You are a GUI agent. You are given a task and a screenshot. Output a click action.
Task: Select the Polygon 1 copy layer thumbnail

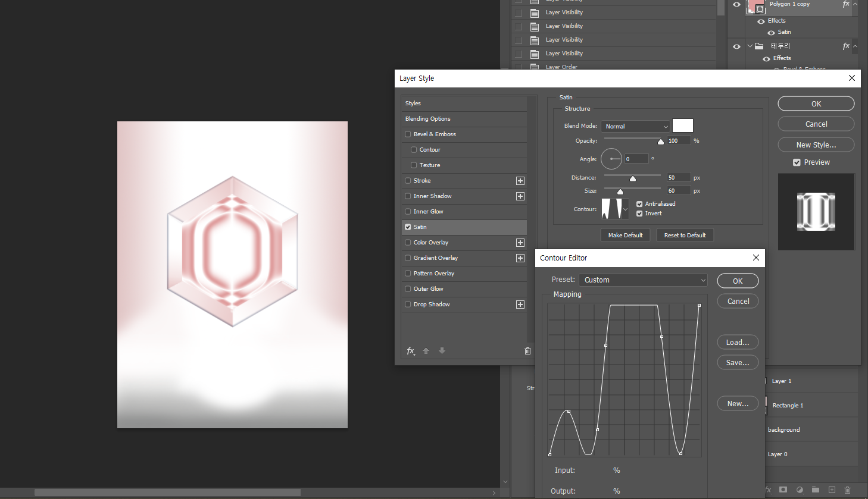point(756,6)
